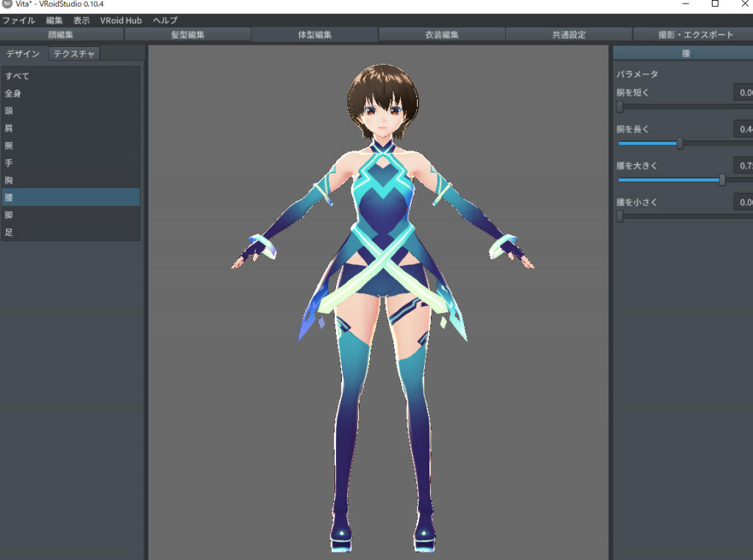This screenshot has height=560, width=753.
Task: Switch to the 衣装編集 tab
Action: pyautogui.click(x=442, y=35)
